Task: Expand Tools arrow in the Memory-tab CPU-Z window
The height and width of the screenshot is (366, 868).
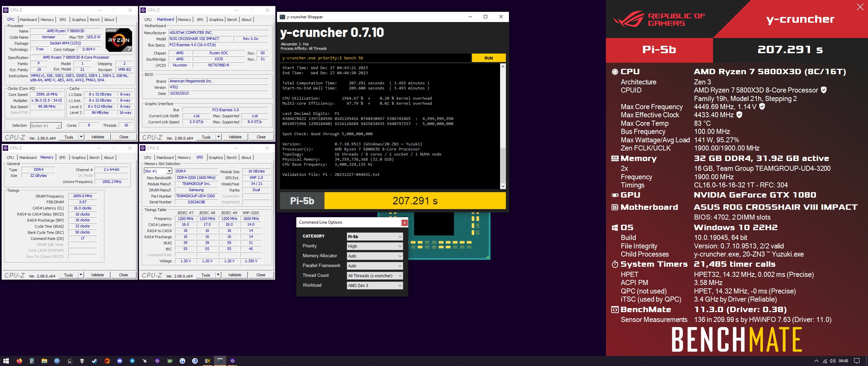Action: (x=81, y=275)
